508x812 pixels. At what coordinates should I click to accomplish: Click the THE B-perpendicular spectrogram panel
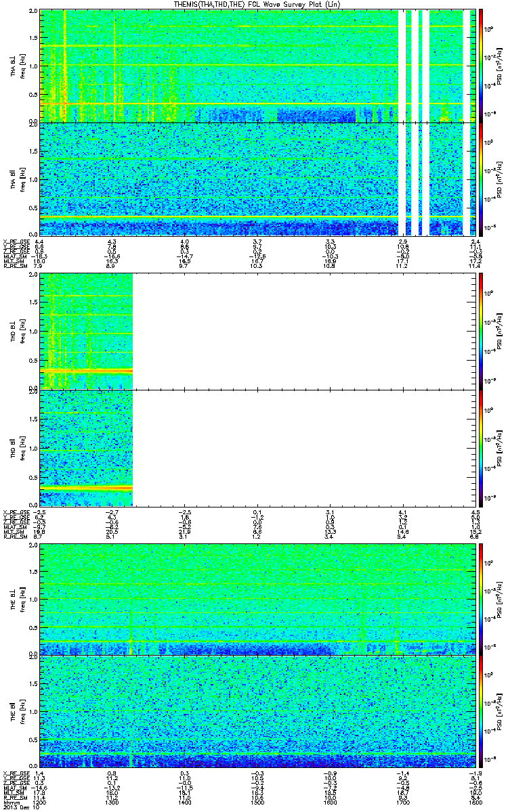click(257, 599)
